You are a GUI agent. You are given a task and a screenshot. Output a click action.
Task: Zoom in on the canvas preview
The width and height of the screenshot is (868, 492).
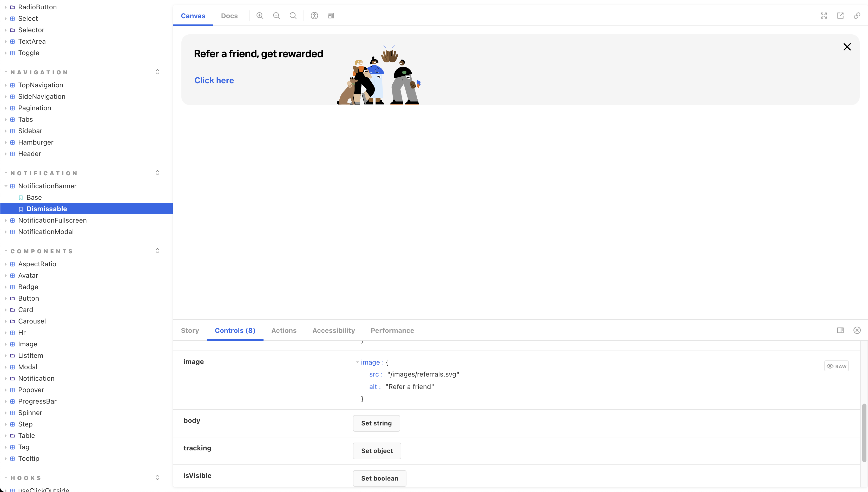pyautogui.click(x=260, y=16)
